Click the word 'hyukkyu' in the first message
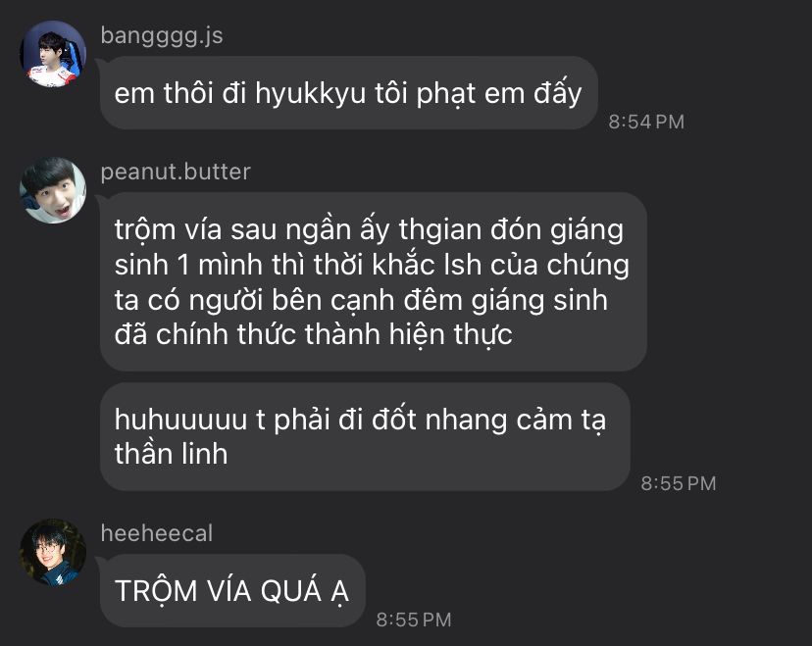 pyautogui.click(x=310, y=94)
